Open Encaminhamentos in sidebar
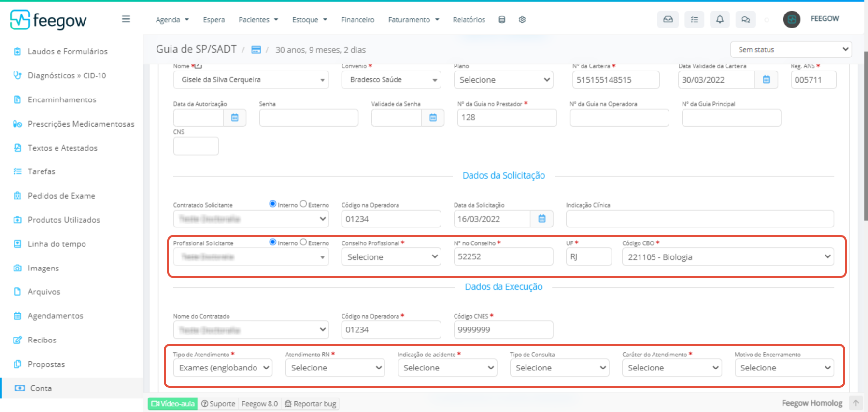868x412 pixels. coord(62,99)
